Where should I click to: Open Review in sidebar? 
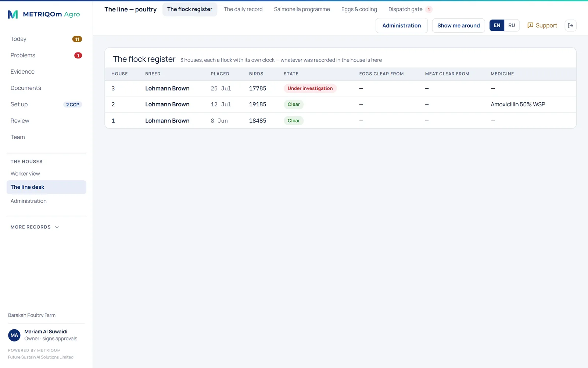tap(46, 121)
